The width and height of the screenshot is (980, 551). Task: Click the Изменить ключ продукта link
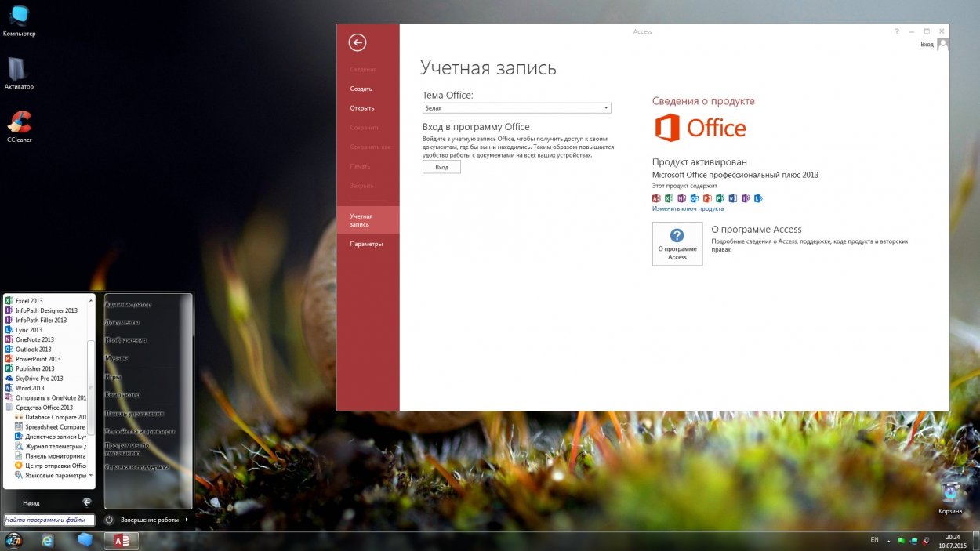coord(688,208)
